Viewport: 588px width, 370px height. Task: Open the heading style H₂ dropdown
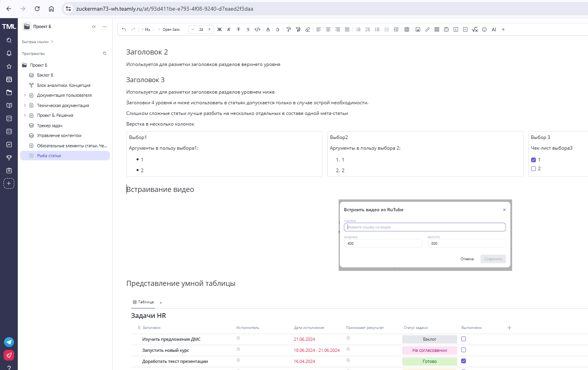coord(147,29)
